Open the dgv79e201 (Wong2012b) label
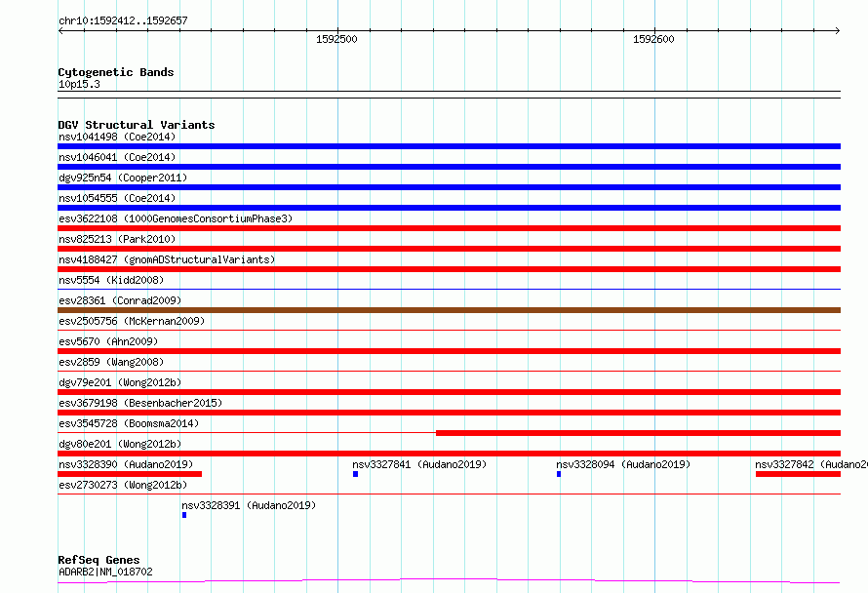This screenshot has width=868, height=593. pyautogui.click(x=120, y=382)
